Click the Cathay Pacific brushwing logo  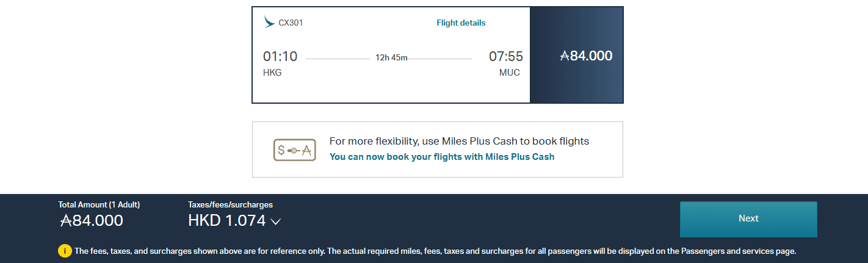[x=269, y=23]
